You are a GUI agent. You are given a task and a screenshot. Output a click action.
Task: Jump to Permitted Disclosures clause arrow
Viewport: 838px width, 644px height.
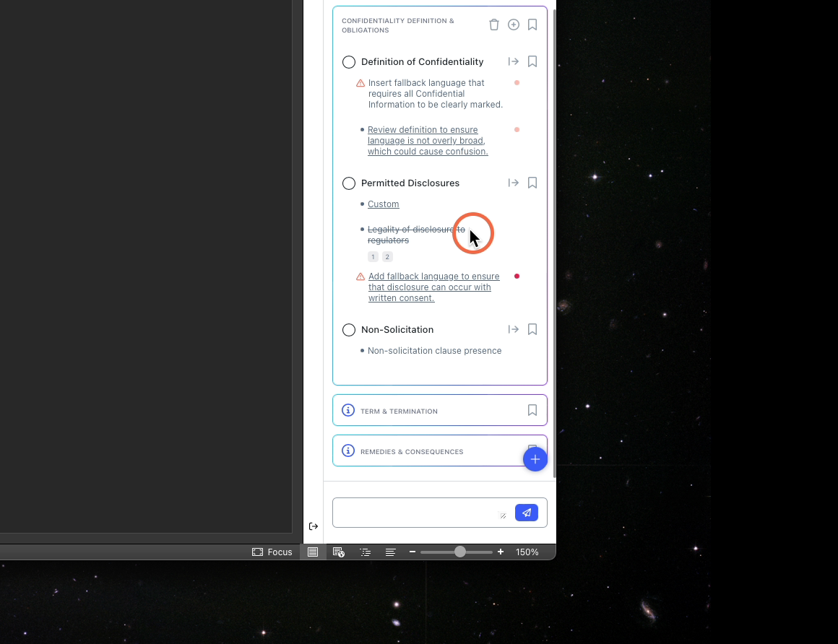[x=513, y=183]
